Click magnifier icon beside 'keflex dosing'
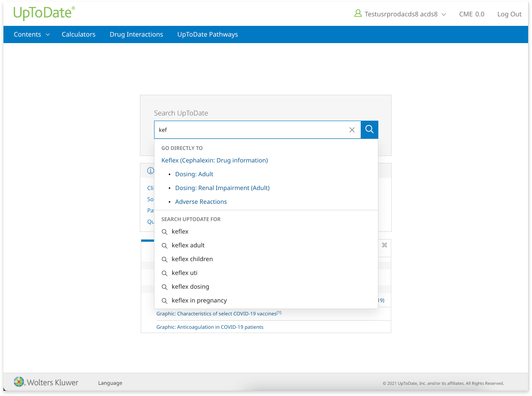The height and width of the screenshot is (396, 532). pyautogui.click(x=164, y=287)
